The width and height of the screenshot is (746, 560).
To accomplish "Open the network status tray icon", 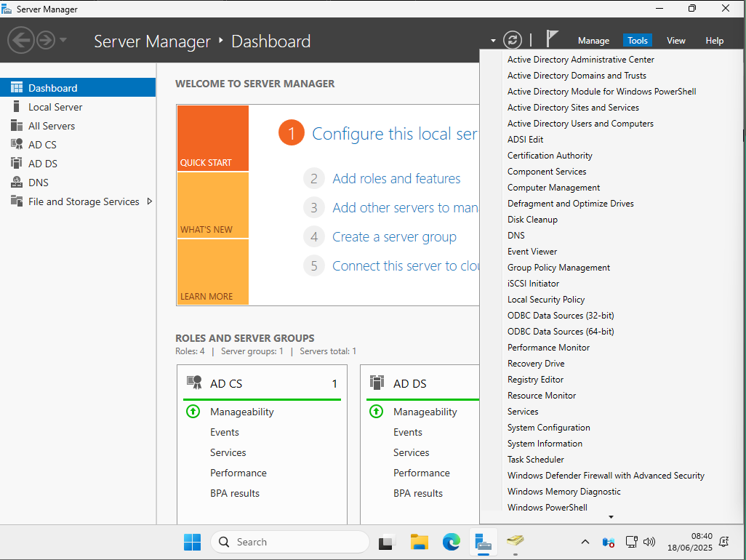I will [631, 542].
